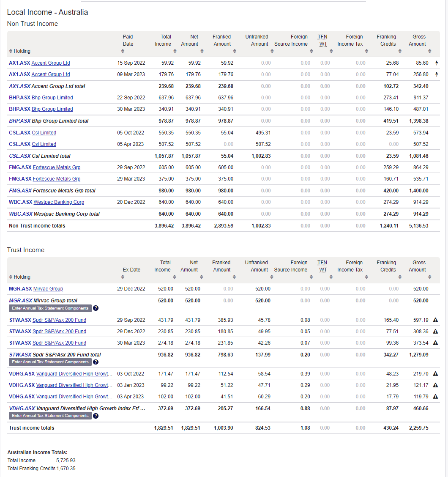
Task: Open Csl Limited 05 Apr 2023 holding link
Action: 44,144
